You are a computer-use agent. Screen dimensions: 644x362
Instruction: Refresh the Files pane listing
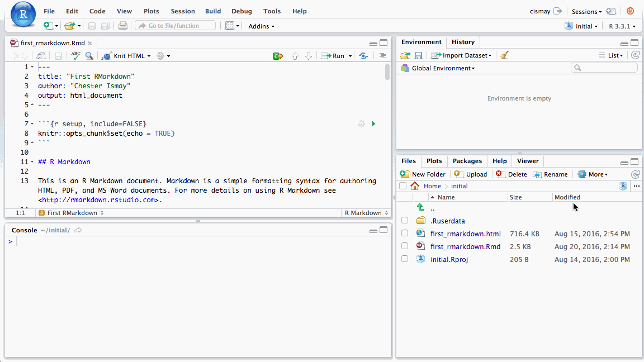pyautogui.click(x=635, y=174)
